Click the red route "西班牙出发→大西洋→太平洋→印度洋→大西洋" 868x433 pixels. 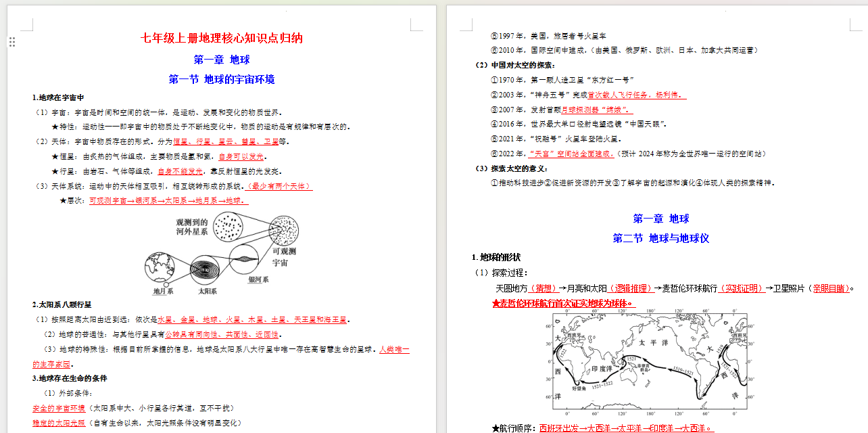pyautogui.click(x=625, y=428)
